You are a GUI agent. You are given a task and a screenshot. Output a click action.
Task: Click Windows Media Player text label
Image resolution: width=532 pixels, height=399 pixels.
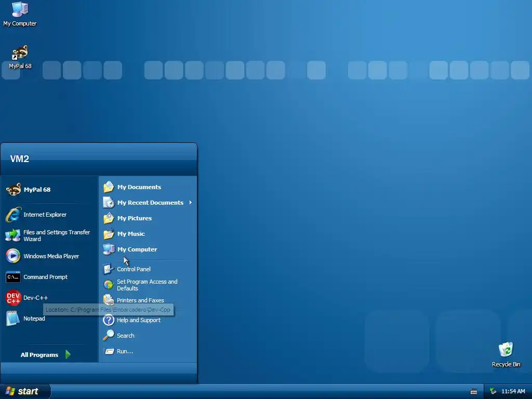[x=51, y=256]
